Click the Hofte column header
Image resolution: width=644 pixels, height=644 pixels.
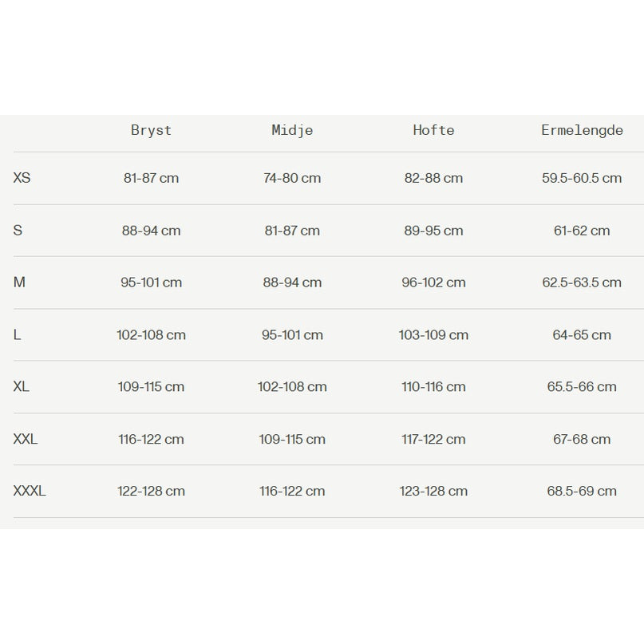coord(433,130)
